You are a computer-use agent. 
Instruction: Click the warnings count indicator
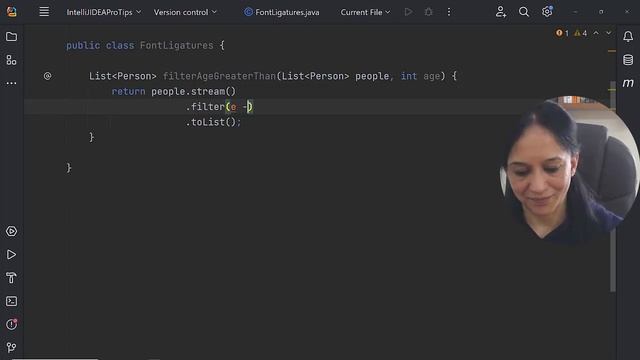[580, 33]
